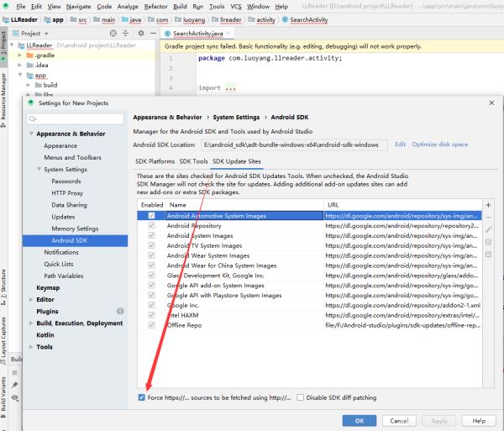Image resolution: width=504 pixels, height=431 pixels.
Task: Click the collapse all icon in Project panel
Action: click(x=125, y=33)
